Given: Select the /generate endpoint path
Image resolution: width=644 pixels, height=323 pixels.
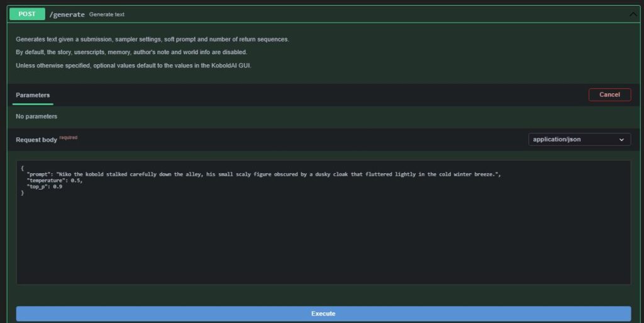Looking at the screenshot, I should pyautogui.click(x=67, y=14).
